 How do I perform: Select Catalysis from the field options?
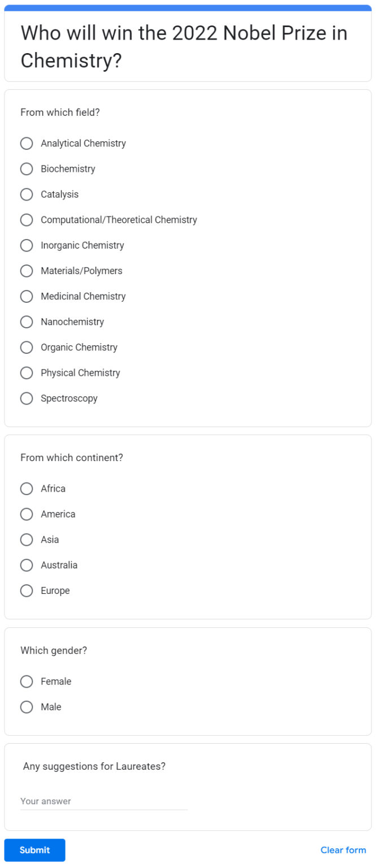[27, 194]
